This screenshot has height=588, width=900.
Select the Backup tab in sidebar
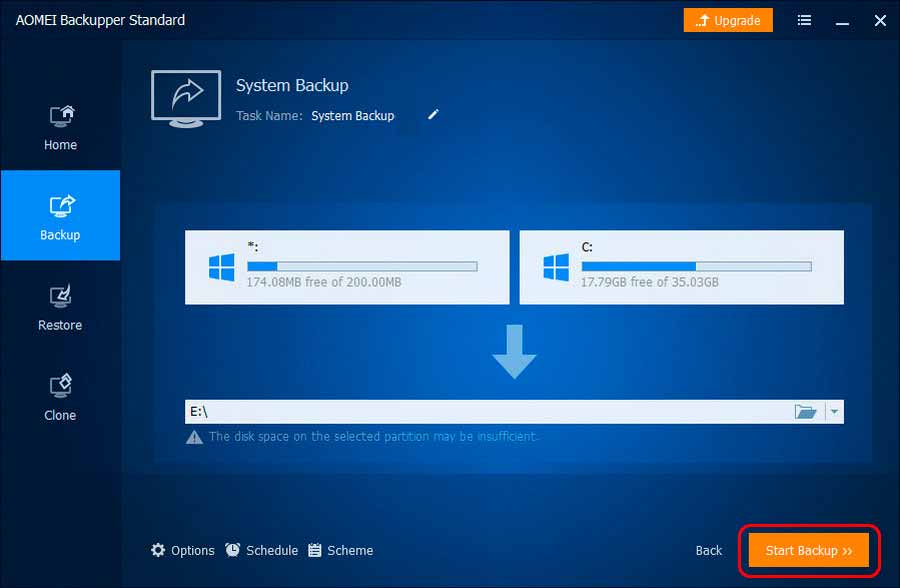pos(60,216)
